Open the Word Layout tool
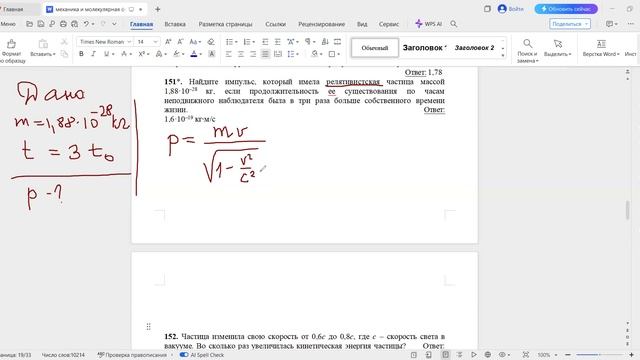 pos(601,48)
